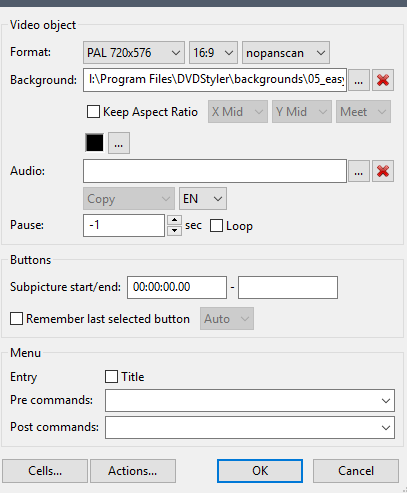
Task: Toggle the Loop checkbox
Action: 216,226
